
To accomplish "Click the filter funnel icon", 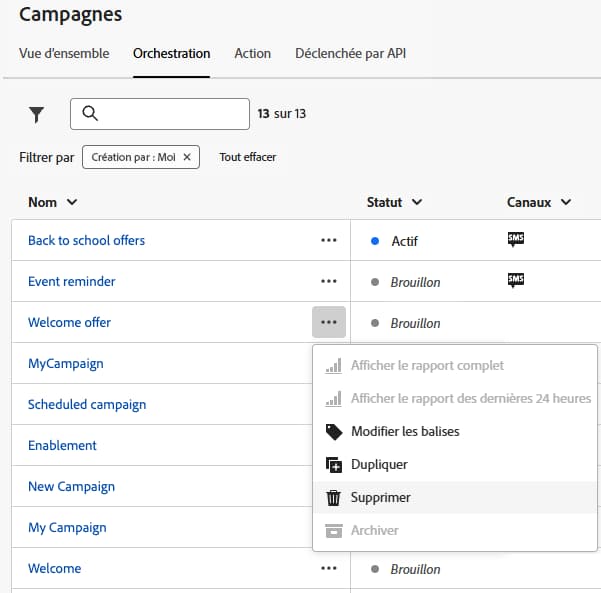I will [37, 114].
